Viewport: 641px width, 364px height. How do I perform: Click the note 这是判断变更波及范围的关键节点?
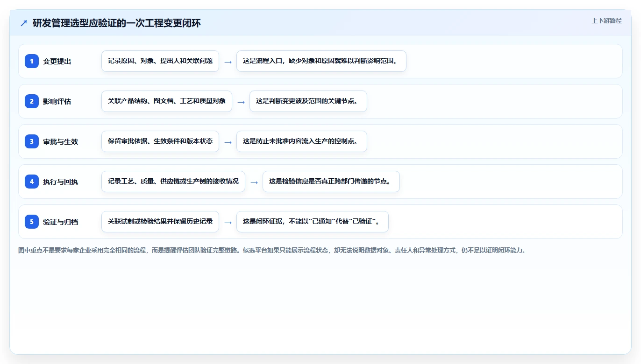pos(308,101)
